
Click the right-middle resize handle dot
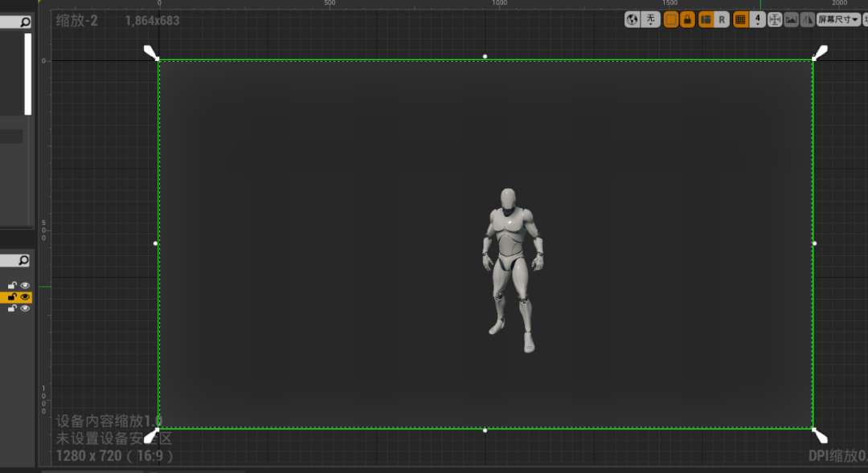814,243
